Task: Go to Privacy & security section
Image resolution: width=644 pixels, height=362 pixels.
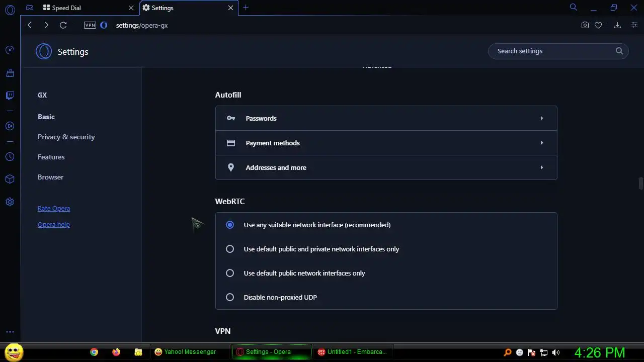Action: (x=66, y=137)
